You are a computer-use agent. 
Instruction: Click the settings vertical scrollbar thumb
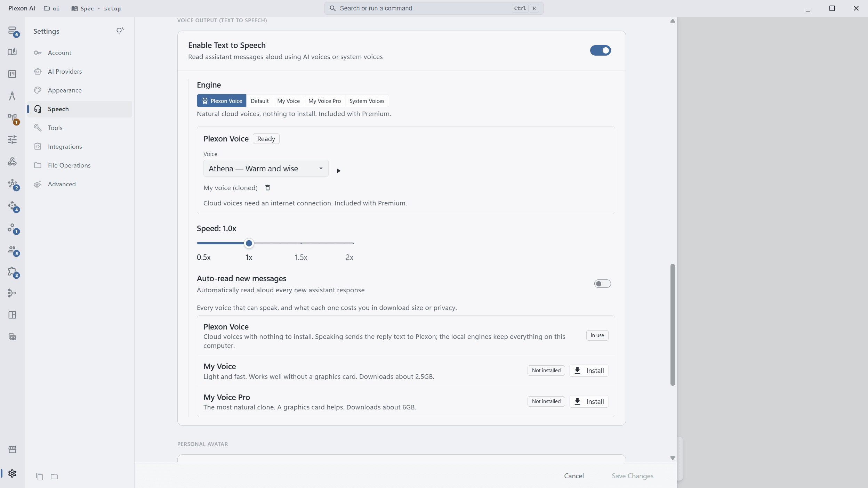point(673,325)
